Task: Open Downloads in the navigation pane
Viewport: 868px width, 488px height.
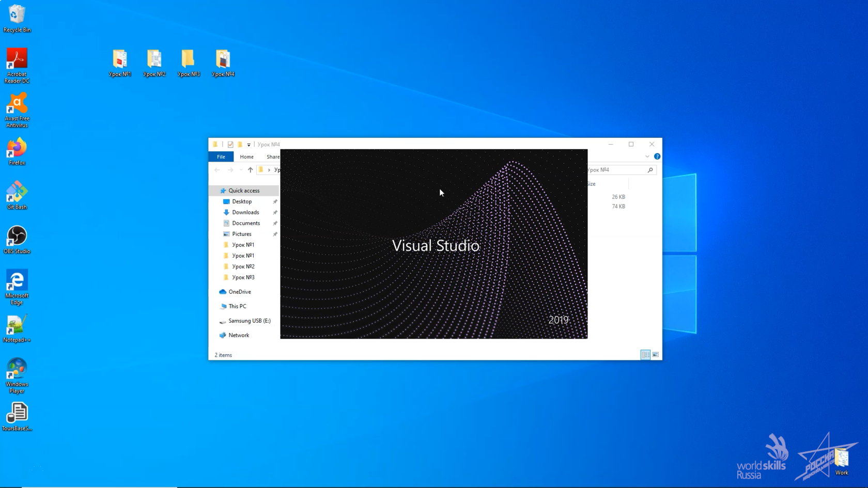Action: 245,212
